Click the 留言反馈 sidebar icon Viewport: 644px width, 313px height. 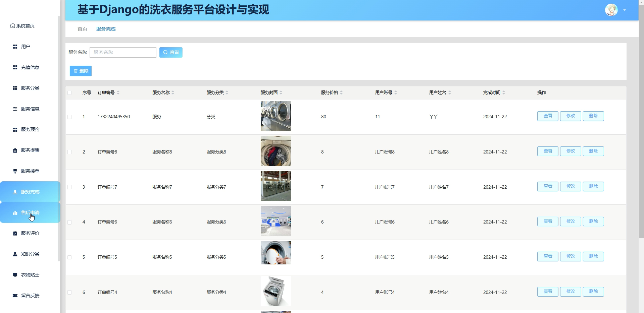15,296
